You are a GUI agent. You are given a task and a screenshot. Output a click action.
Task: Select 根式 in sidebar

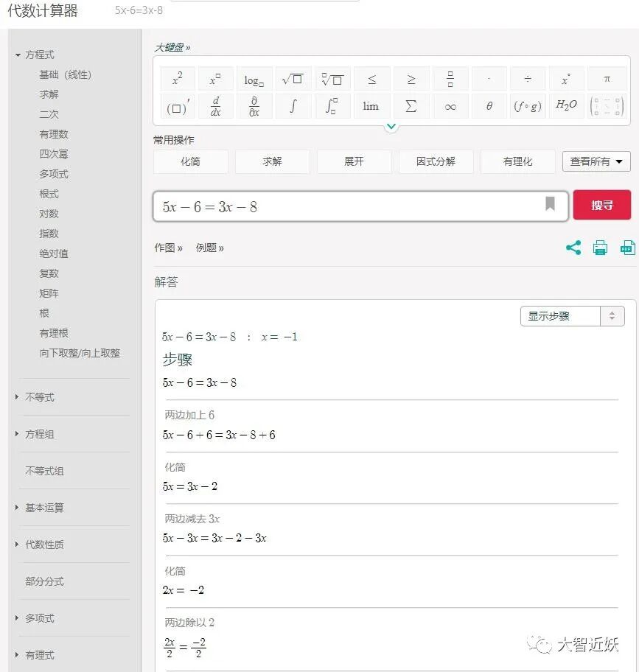pyautogui.click(x=49, y=194)
